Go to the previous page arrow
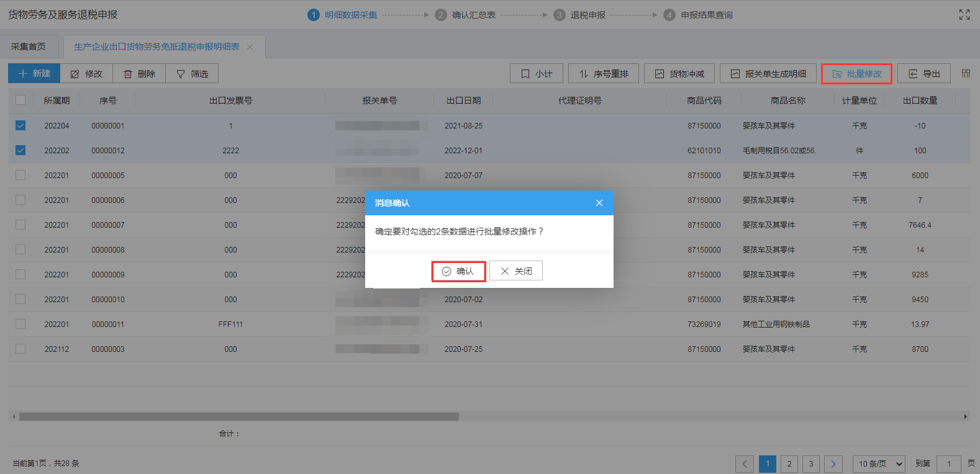 [x=745, y=463]
